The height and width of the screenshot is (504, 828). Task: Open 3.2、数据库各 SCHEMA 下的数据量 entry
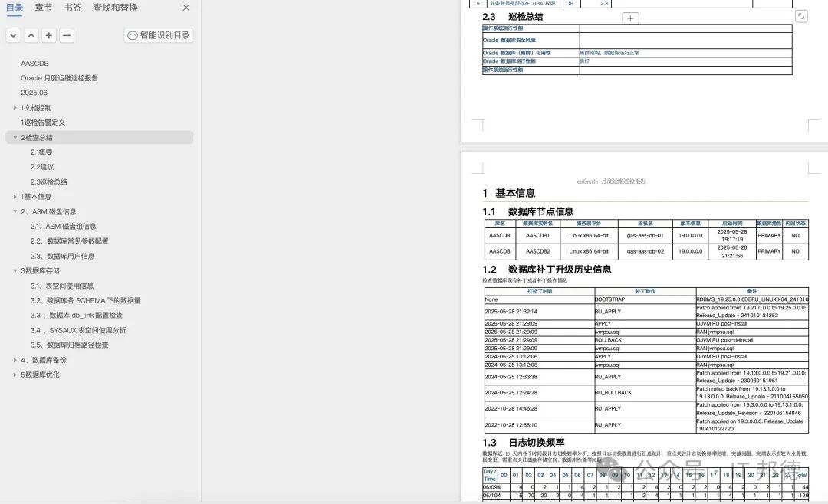coord(86,301)
